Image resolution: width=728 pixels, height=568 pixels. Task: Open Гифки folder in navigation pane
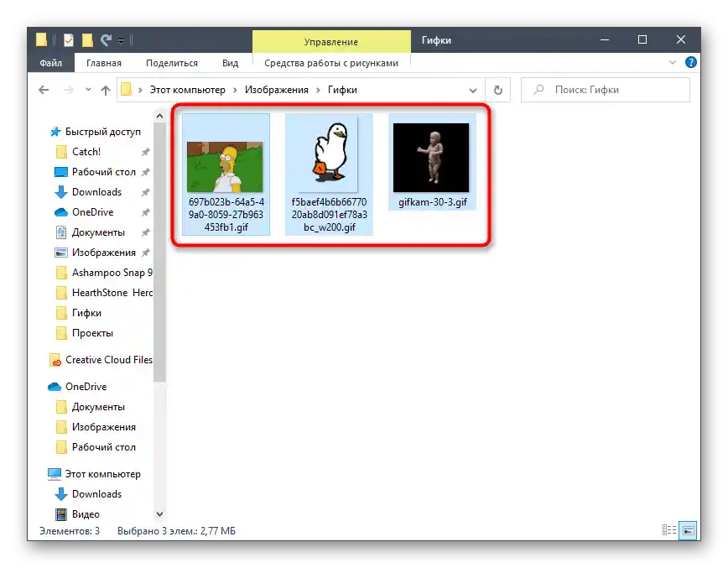tap(86, 313)
